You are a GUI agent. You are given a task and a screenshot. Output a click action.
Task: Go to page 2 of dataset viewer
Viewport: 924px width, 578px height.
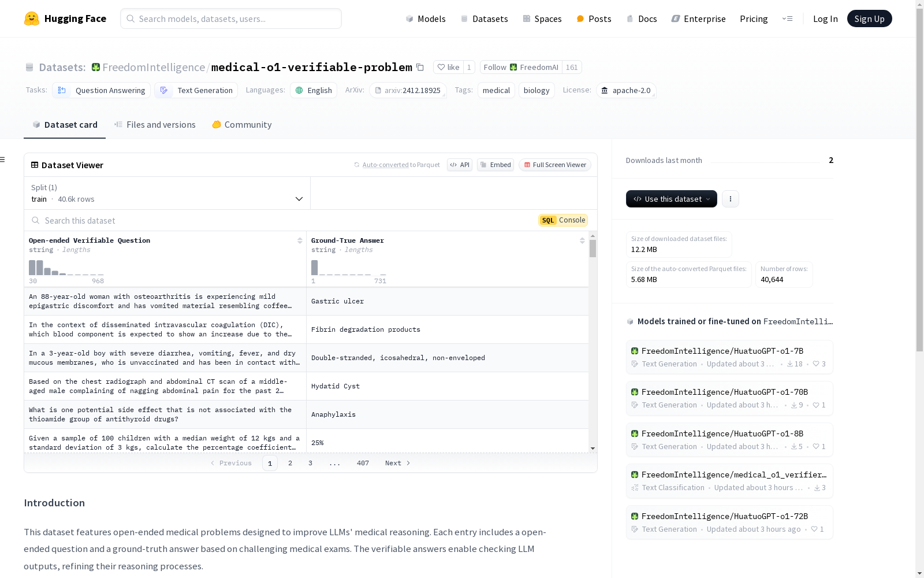coord(290,463)
